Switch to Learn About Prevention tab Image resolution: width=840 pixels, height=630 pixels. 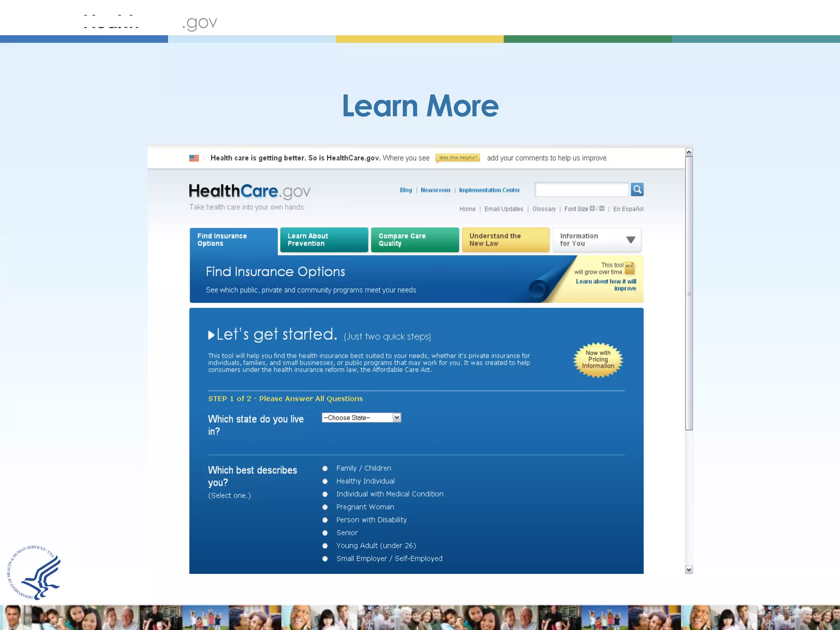324,240
